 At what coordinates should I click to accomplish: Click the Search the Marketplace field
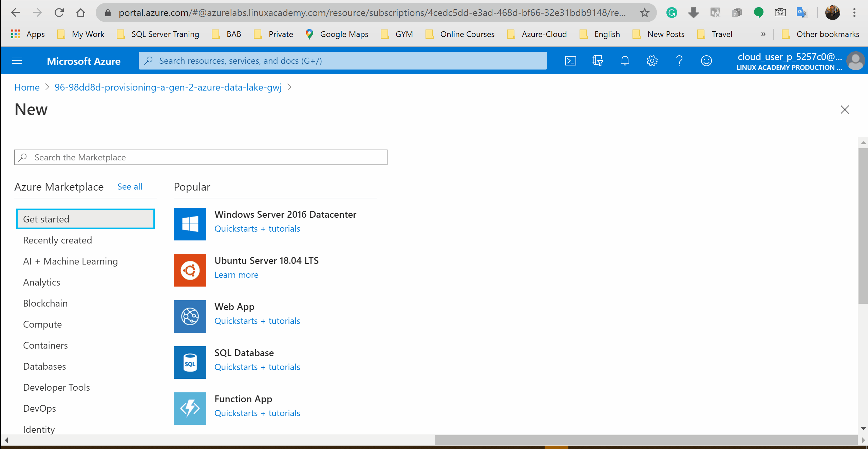[200, 157]
